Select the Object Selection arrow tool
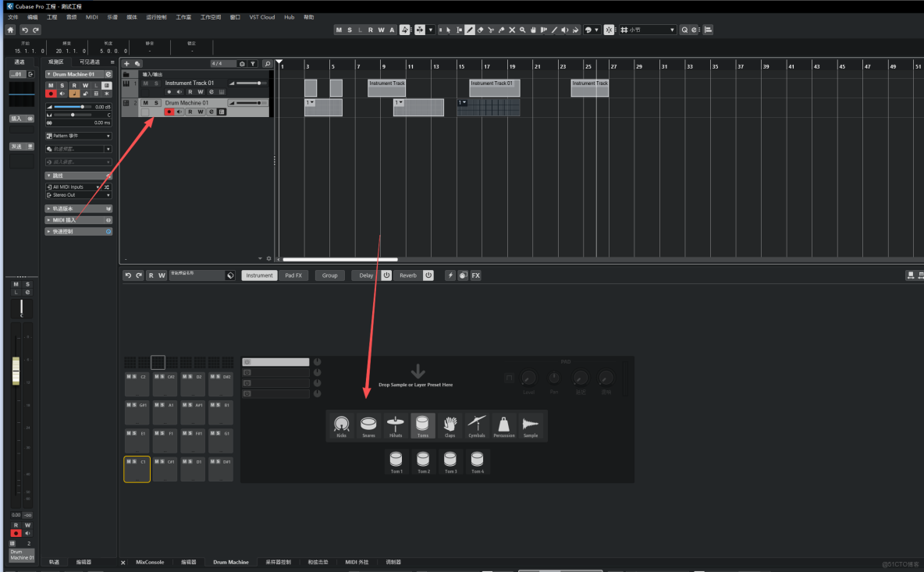 [449, 30]
